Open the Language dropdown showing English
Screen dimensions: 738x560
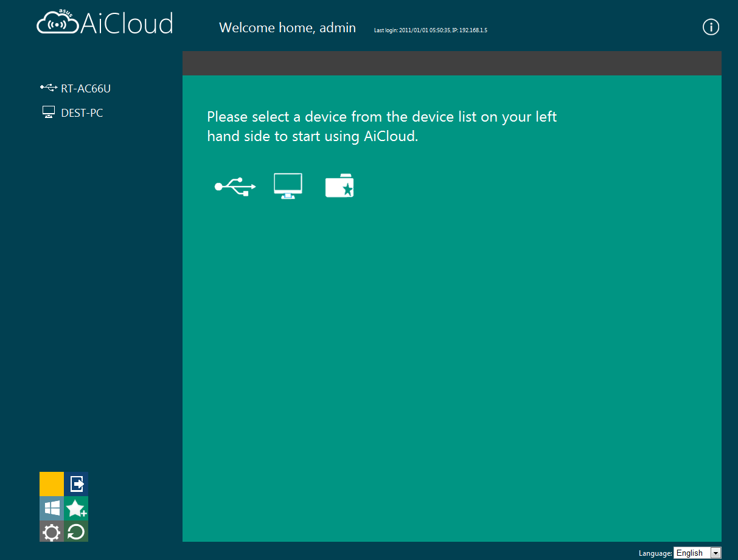click(x=697, y=553)
